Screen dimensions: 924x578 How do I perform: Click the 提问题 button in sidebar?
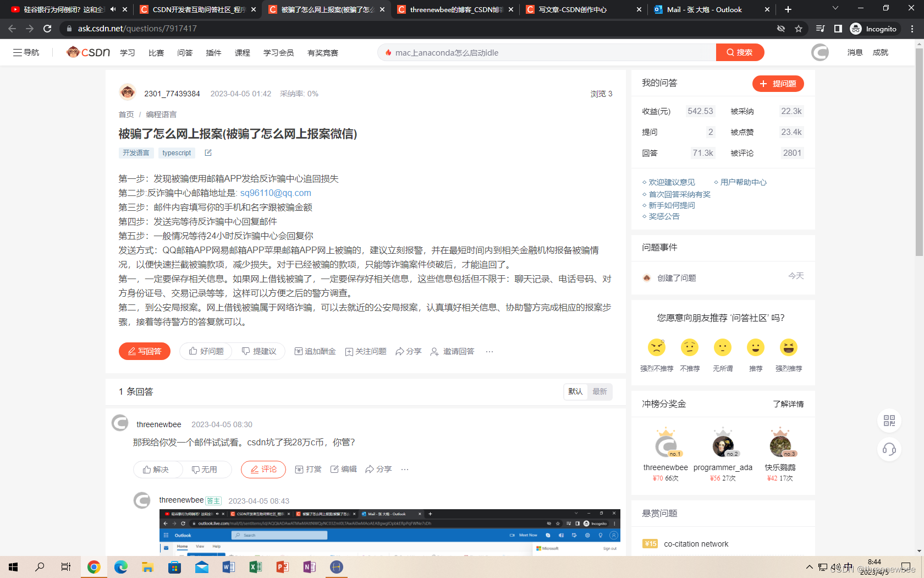[778, 84]
